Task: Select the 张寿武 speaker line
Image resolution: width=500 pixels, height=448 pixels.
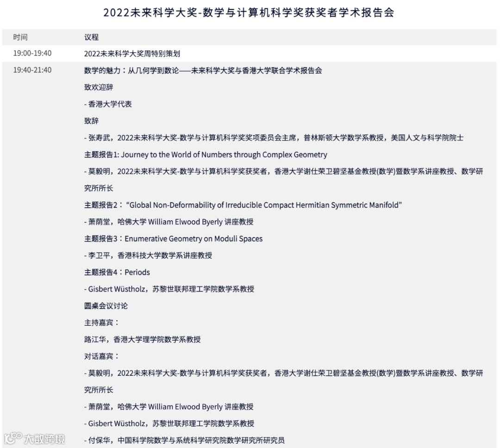Action: click(x=274, y=138)
